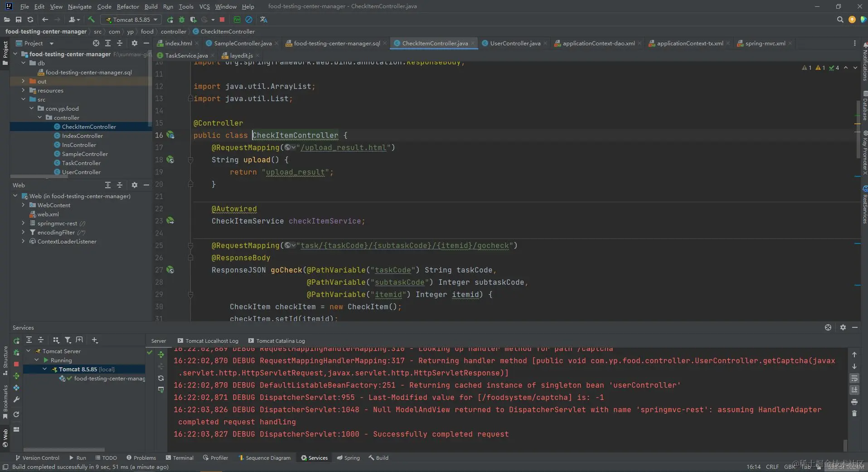Toggle tool window bars via bottom-left corner icon
Screen dimensions: 868x472
point(5,467)
